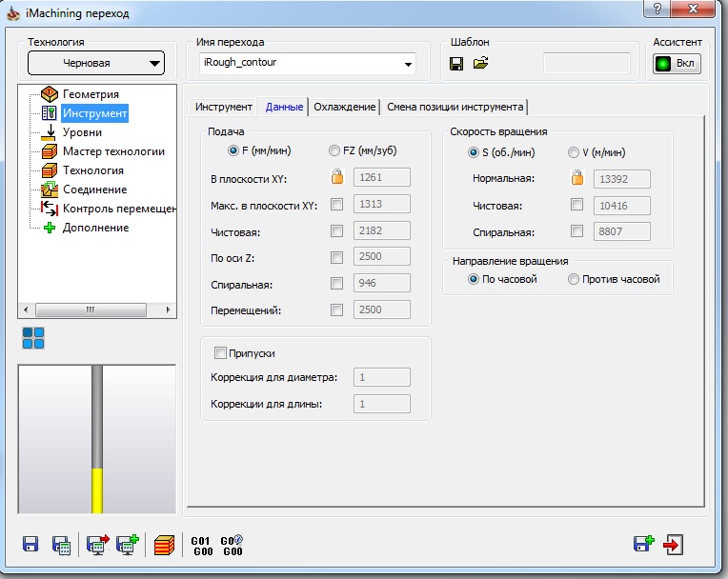Load template with open folder icon
This screenshot has height=579, width=728.
point(480,63)
